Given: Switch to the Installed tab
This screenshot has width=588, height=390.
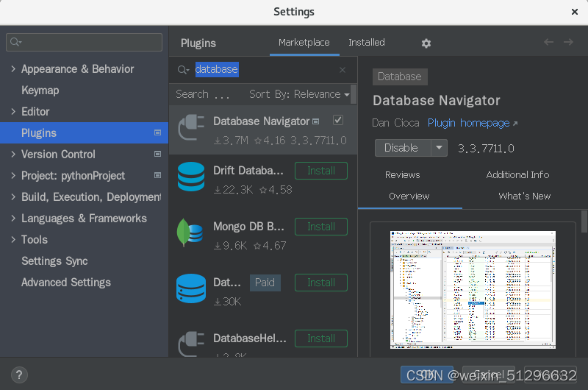Looking at the screenshot, I should click(x=366, y=43).
